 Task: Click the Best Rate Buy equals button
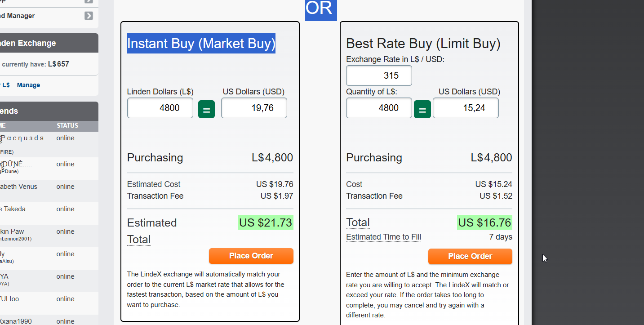422,109
